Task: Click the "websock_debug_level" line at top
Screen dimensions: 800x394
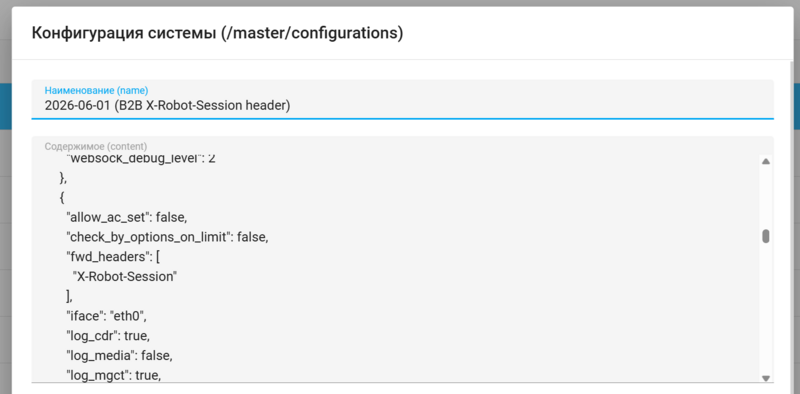Action: pos(141,158)
